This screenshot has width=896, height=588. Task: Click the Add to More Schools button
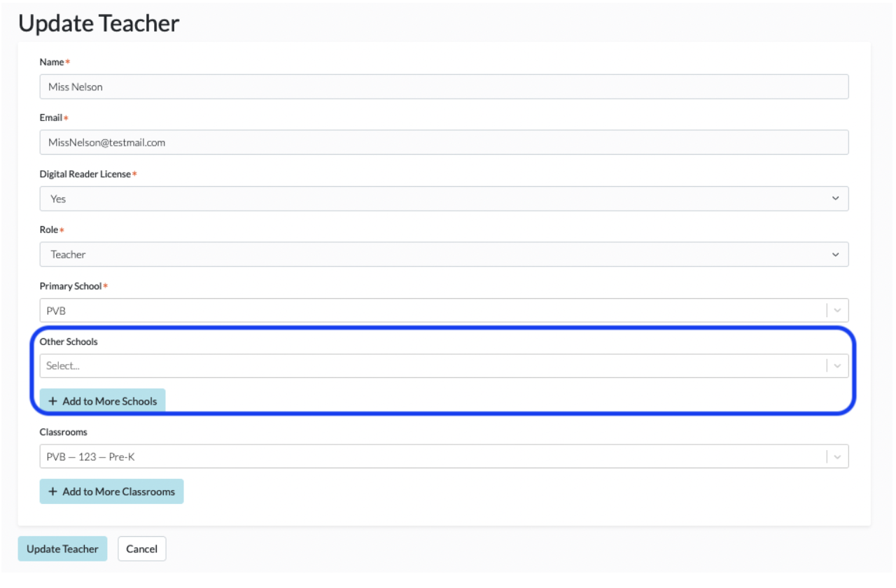tap(102, 401)
